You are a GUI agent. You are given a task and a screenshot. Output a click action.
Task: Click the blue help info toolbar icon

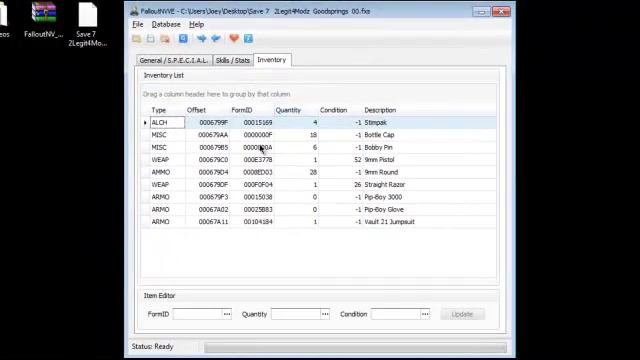coord(248,38)
